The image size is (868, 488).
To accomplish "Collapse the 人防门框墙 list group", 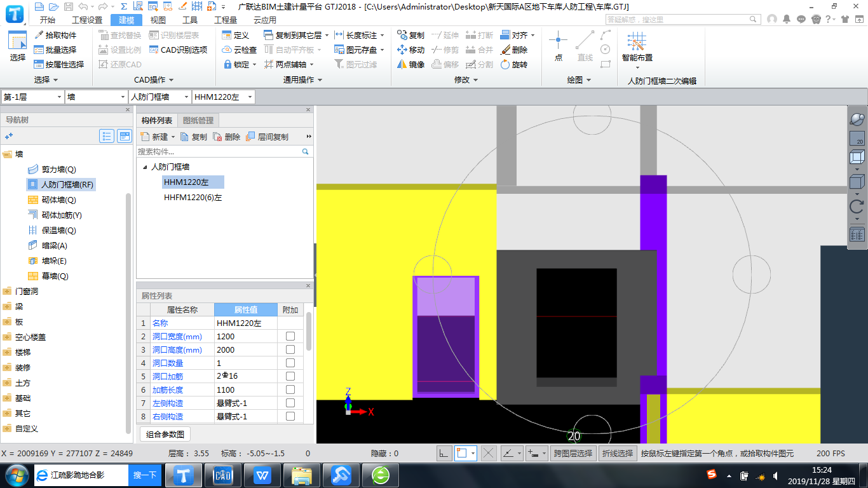I will pos(145,167).
